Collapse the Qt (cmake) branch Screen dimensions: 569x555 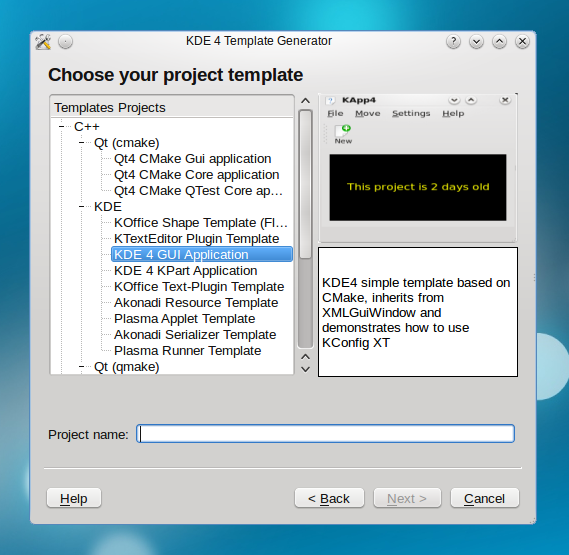click(82, 143)
